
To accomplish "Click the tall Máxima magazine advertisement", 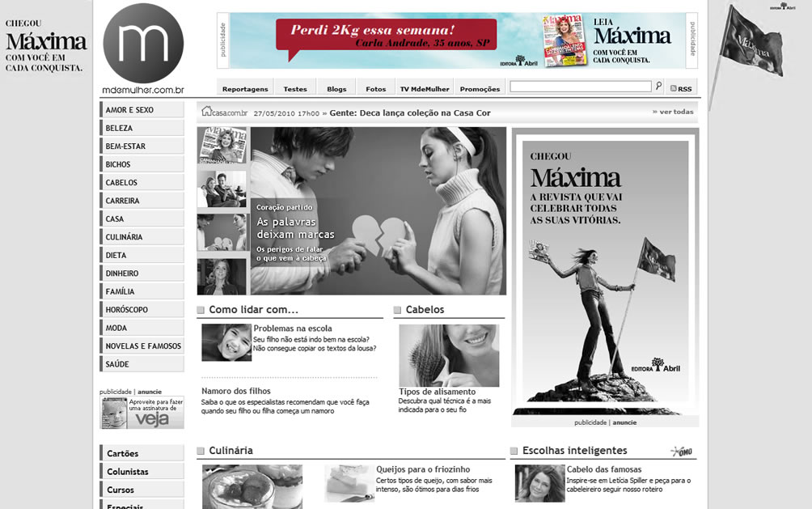I will click(606, 272).
